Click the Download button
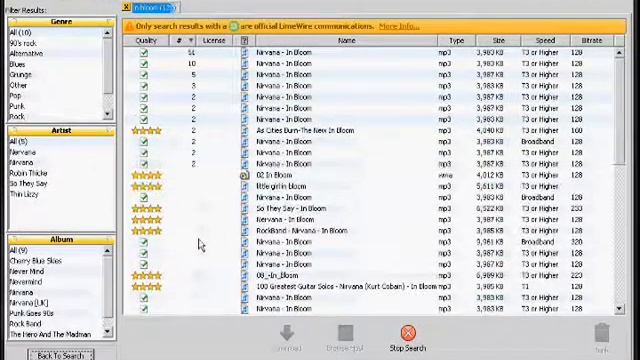Screen dimensions: 640x360 coord(287,338)
